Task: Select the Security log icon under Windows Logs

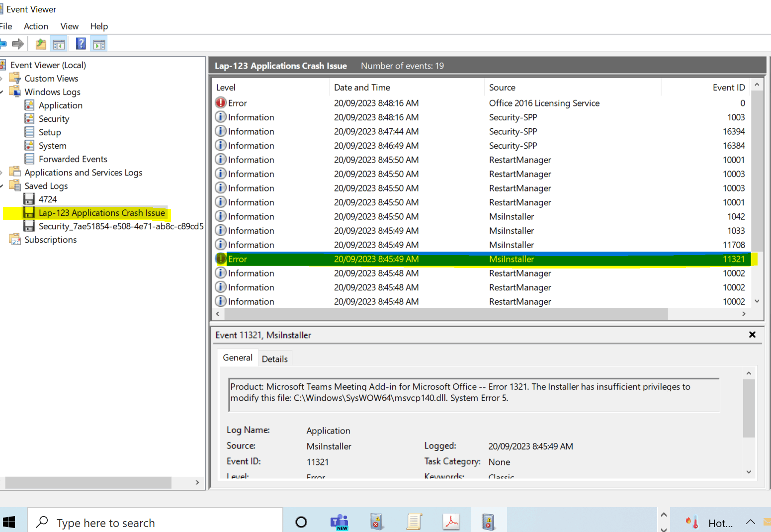Action: (x=30, y=118)
